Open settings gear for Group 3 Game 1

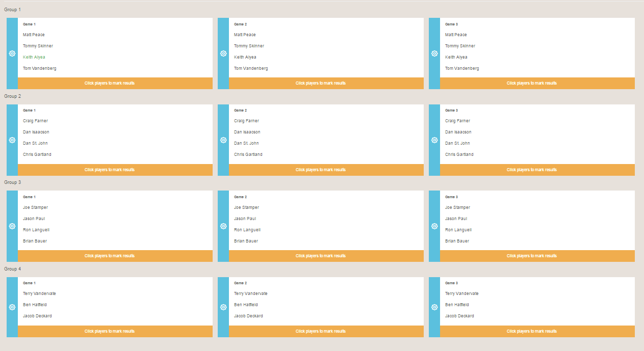12,226
